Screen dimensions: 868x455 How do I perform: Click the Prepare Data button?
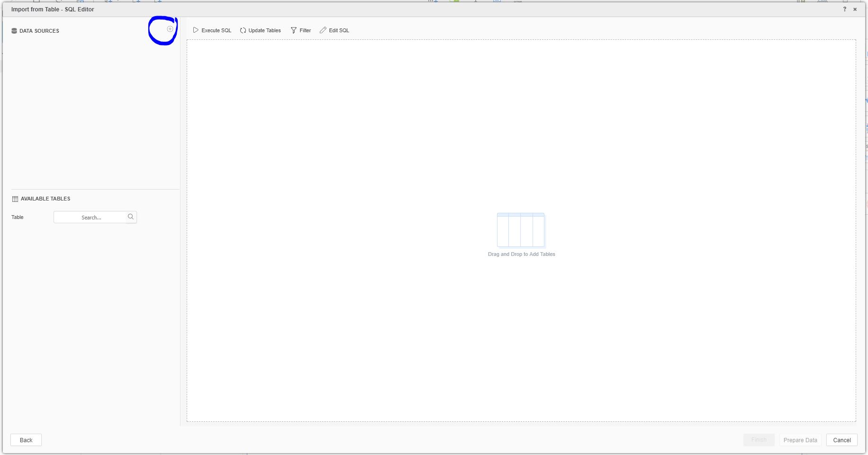click(x=800, y=440)
